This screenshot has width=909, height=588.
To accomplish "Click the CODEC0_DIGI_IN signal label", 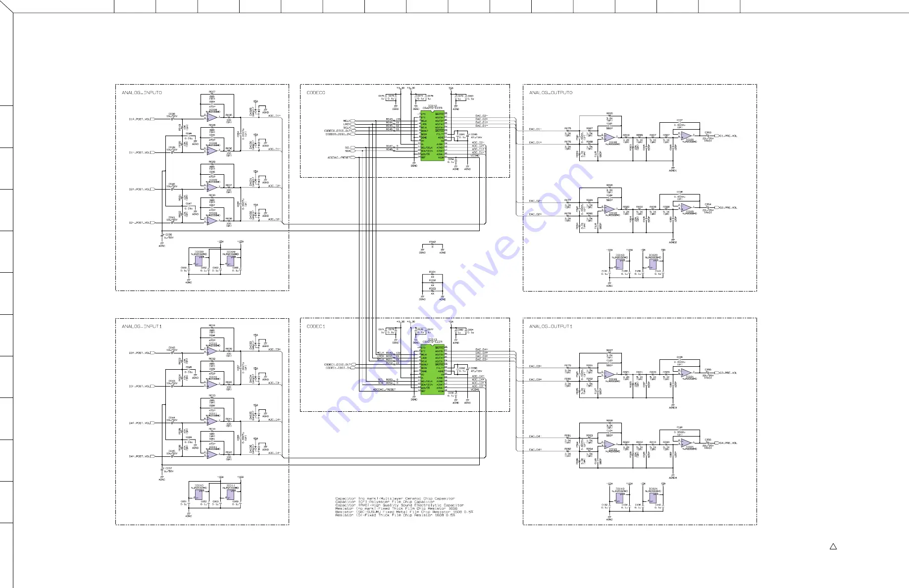I will (x=338, y=134).
